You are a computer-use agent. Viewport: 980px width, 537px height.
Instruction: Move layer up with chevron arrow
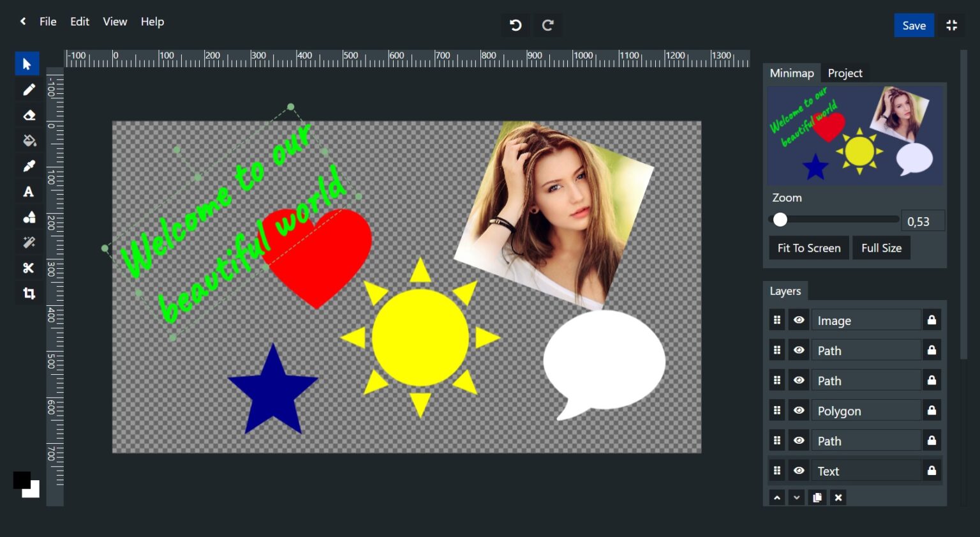pyautogui.click(x=776, y=497)
